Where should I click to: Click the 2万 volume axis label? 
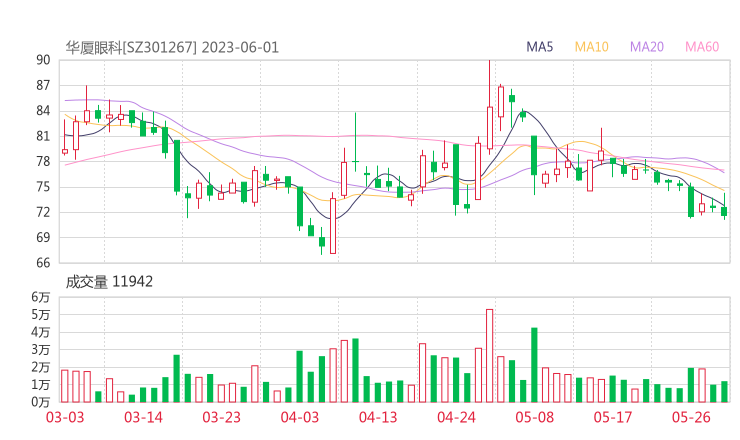point(41,367)
